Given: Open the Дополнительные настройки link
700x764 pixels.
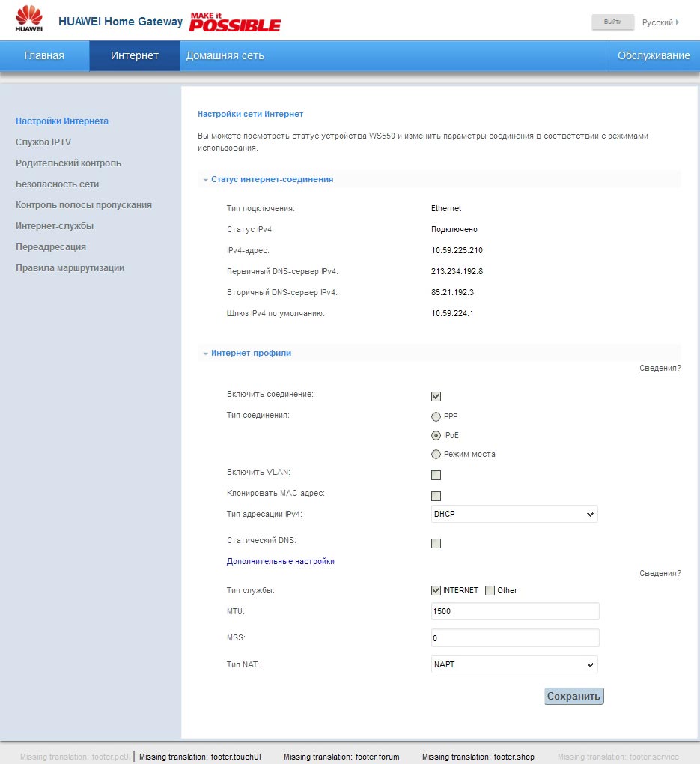Looking at the screenshot, I should [280, 561].
